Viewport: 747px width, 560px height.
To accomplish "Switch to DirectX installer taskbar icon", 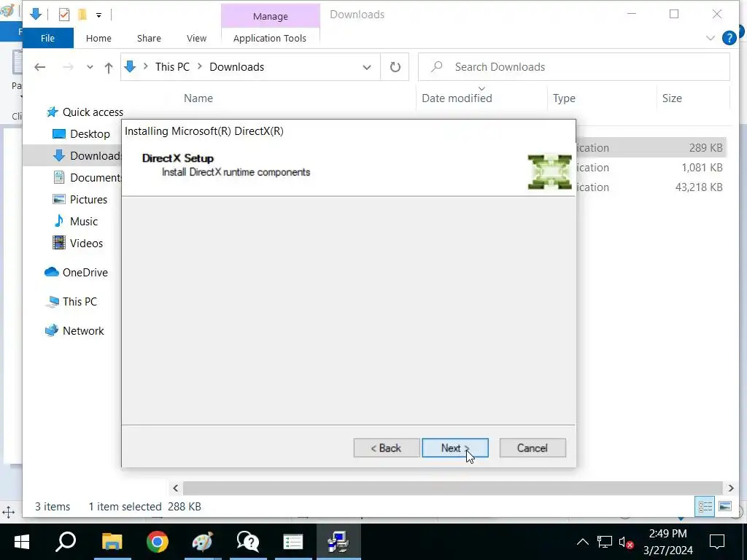I will [x=338, y=542].
